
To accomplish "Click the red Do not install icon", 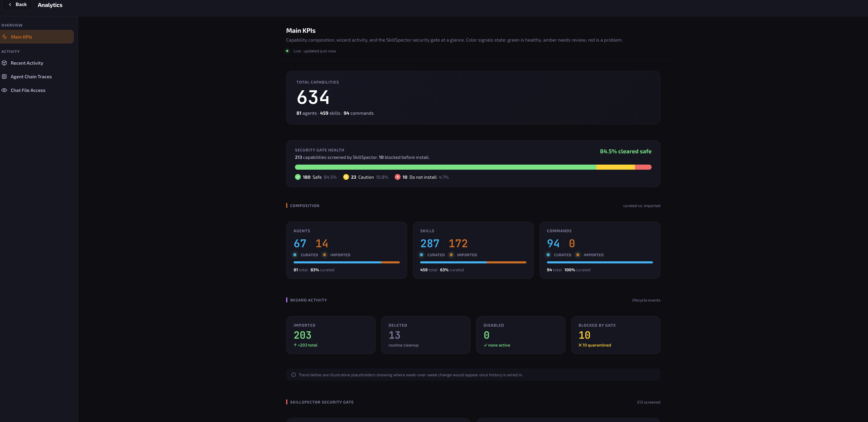I will [398, 177].
